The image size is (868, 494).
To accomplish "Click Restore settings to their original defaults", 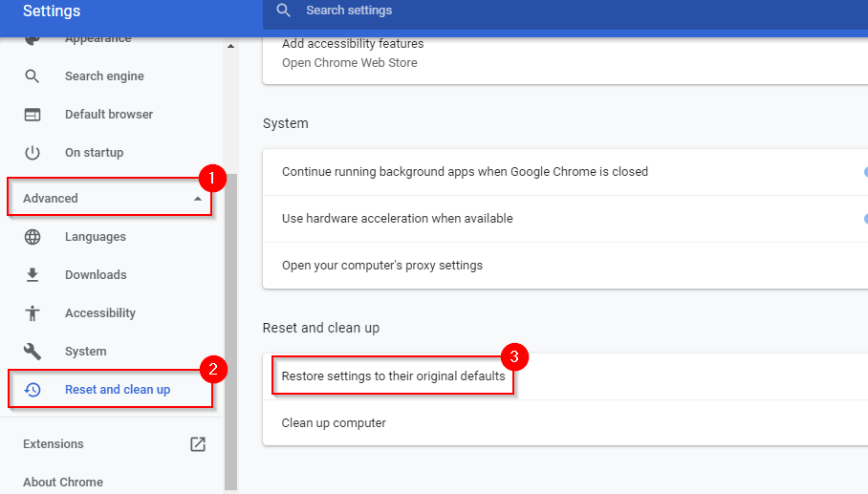I will (x=393, y=376).
